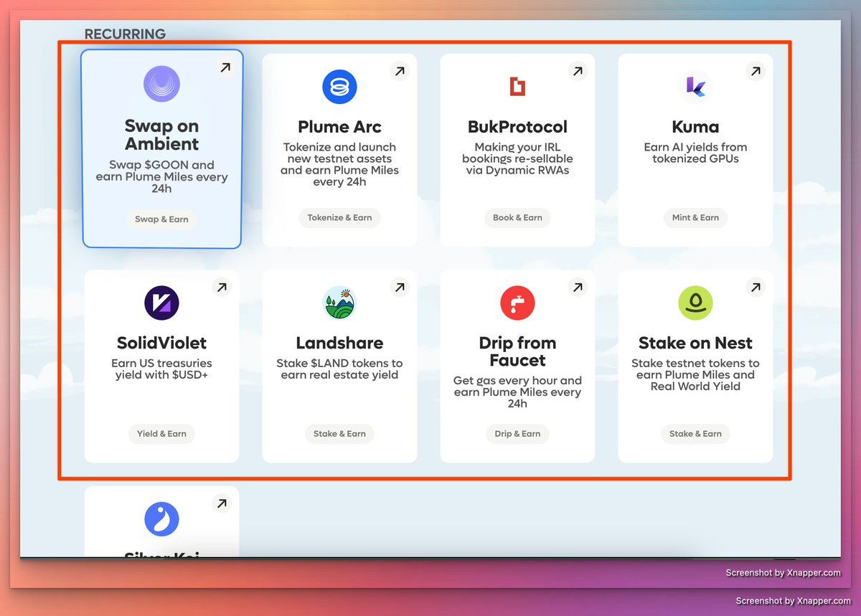This screenshot has width=861, height=616.
Task: Click Stake & Earn on the Landshare card
Action: pos(339,434)
